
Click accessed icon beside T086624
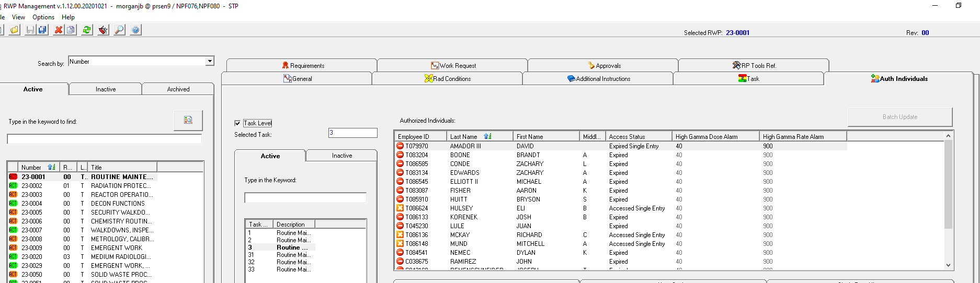pyautogui.click(x=400, y=208)
